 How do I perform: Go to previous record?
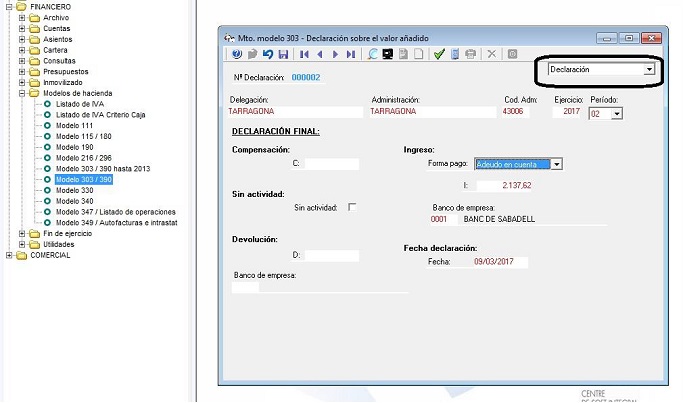320,54
